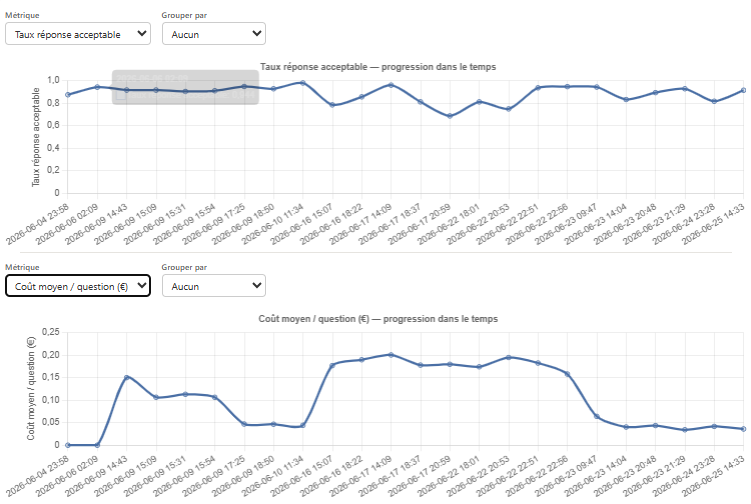Click the vertical 'Taux réponse acceptable' y-axis title
The image size is (751, 504).
[x=35, y=137]
